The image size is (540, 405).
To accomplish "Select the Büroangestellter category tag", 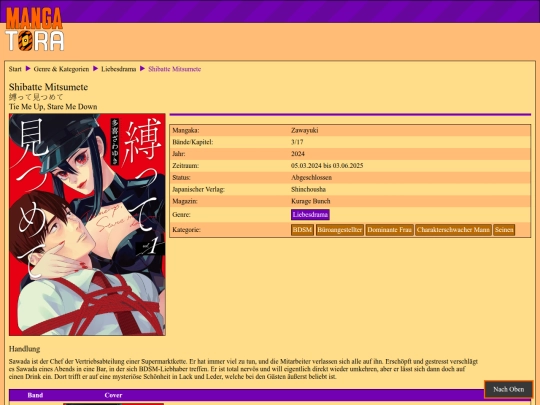I will (x=340, y=230).
